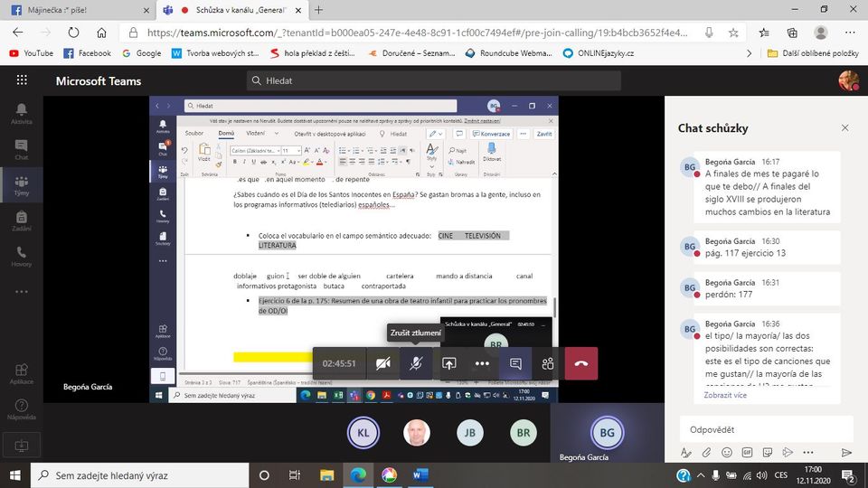
Task: Show the participants list
Action: [x=548, y=363]
